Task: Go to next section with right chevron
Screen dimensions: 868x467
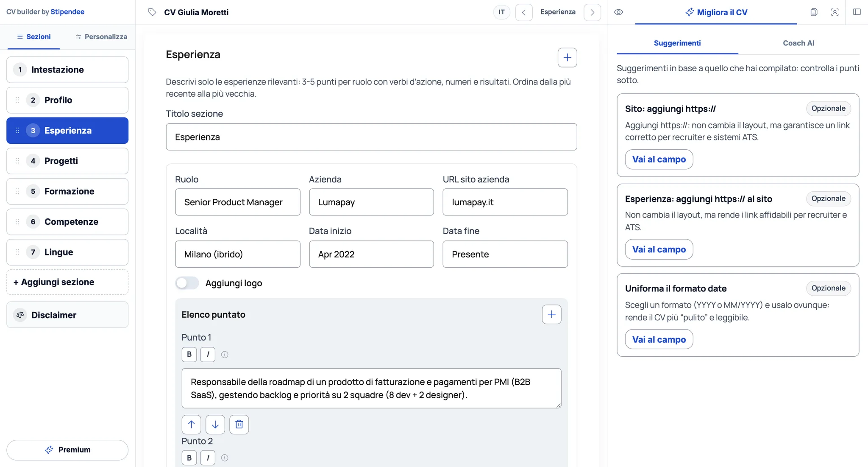Action: [x=592, y=12]
